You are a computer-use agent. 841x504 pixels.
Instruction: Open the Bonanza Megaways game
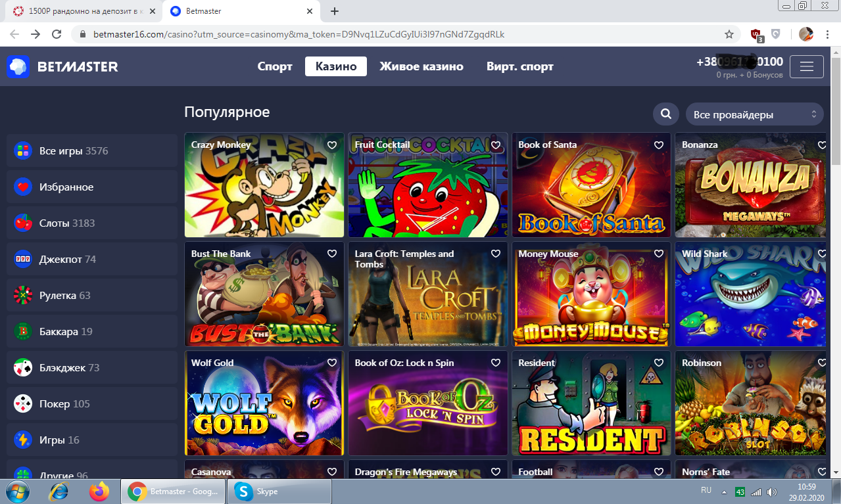pyautogui.click(x=751, y=185)
